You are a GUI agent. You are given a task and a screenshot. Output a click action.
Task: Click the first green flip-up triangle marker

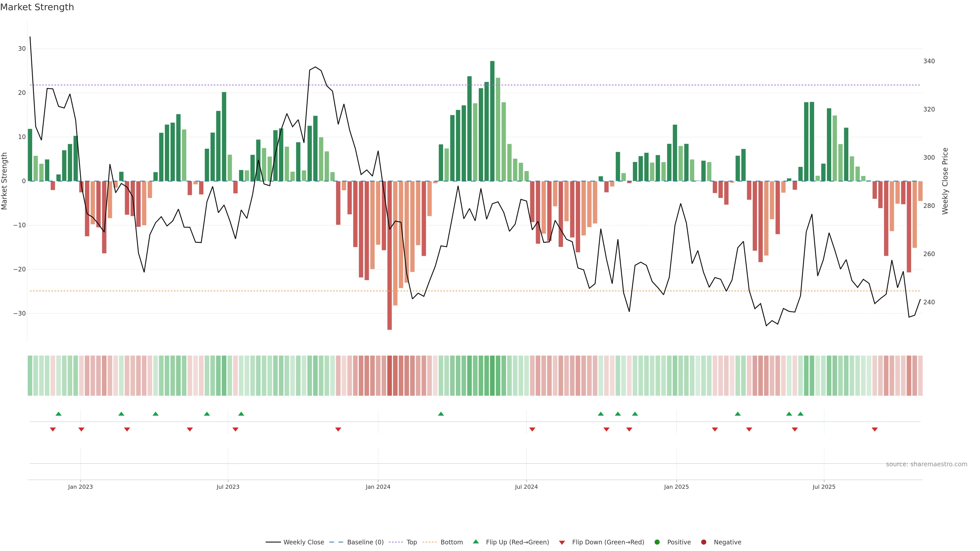pos(59,414)
